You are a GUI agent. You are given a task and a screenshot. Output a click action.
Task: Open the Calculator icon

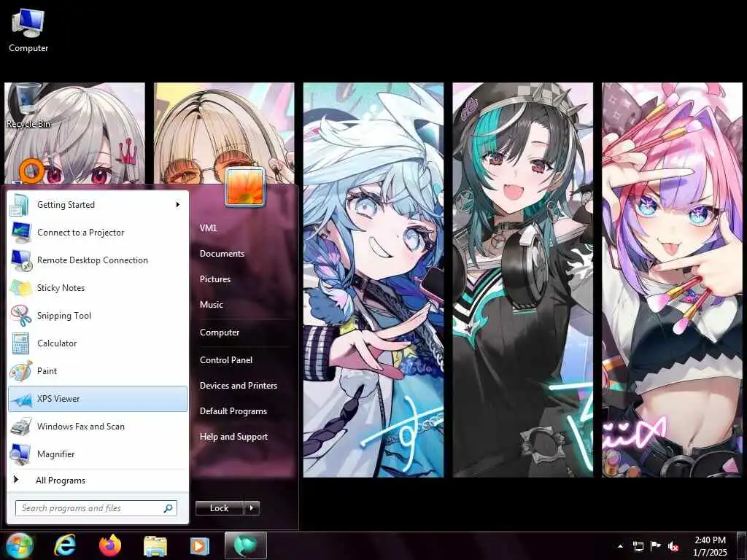click(20, 343)
